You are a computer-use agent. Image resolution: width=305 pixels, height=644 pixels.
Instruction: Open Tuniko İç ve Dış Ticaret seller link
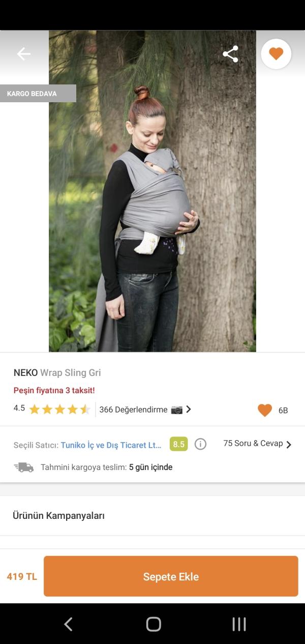111,445
